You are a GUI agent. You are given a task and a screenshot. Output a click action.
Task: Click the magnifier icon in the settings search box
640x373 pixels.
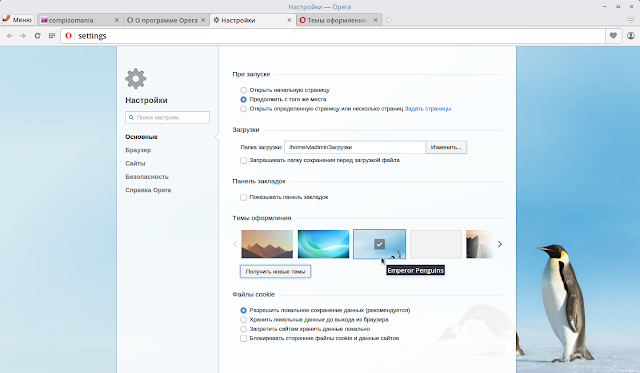131,118
